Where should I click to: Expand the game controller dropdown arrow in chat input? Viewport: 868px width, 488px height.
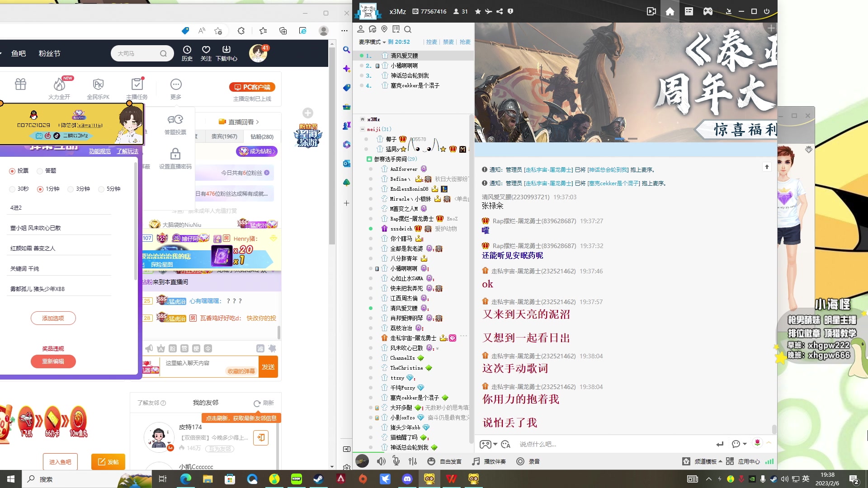click(495, 444)
